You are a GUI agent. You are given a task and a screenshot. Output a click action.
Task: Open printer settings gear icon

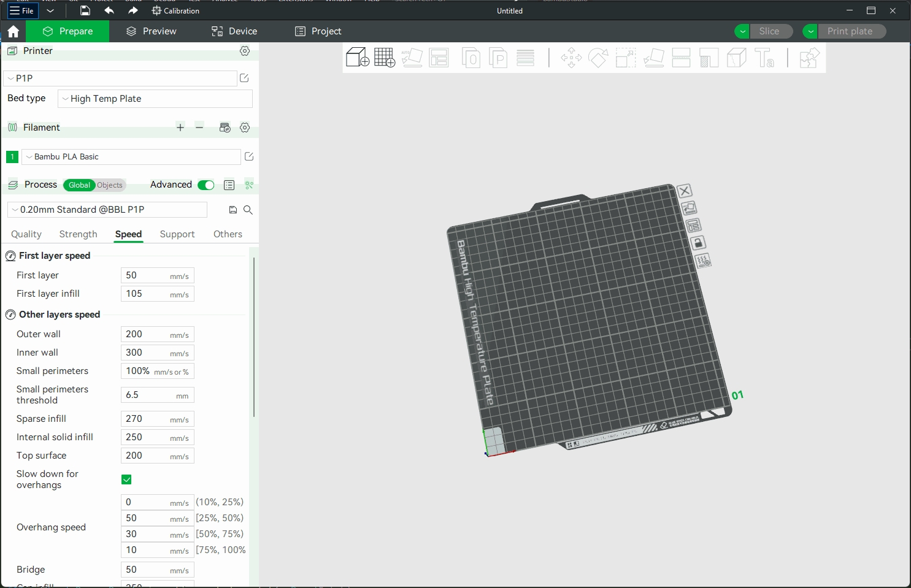(245, 51)
